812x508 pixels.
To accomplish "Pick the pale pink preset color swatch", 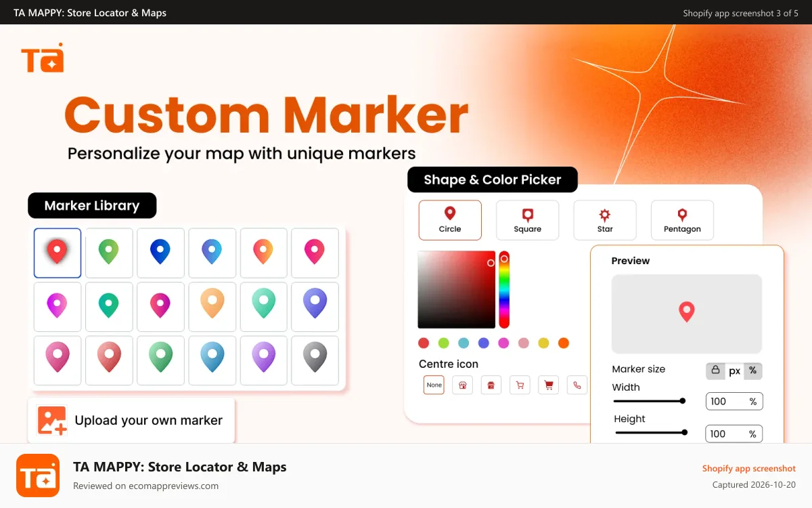I will pyautogui.click(x=524, y=343).
